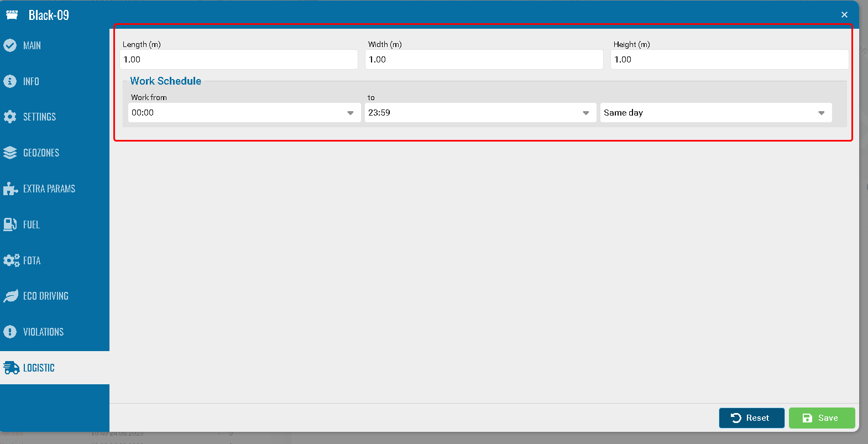Click the GEOZONES layers icon

[10, 153]
